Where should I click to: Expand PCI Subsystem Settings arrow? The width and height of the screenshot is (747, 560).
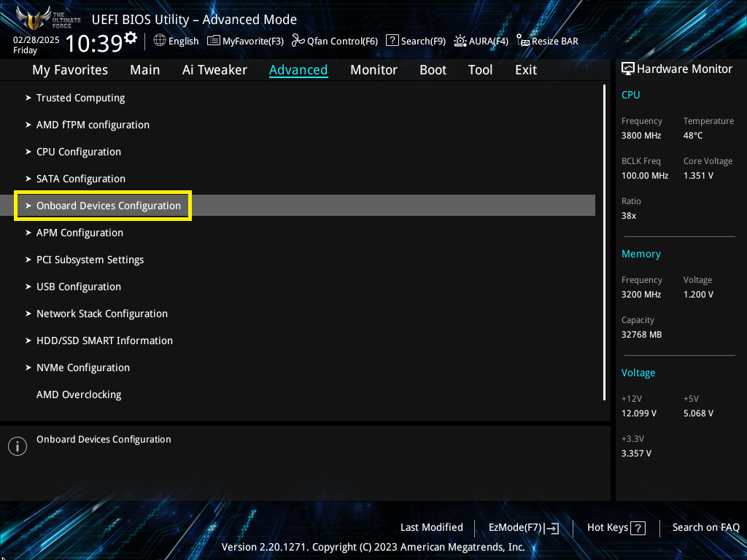tap(28, 260)
